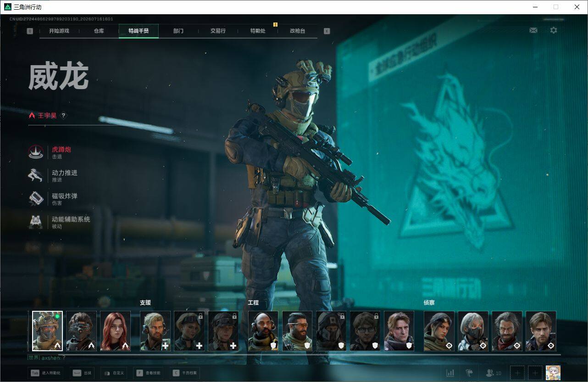Screen dimensions: 588x382
Task: Click the real name 王宇昊
Action: 47,116
